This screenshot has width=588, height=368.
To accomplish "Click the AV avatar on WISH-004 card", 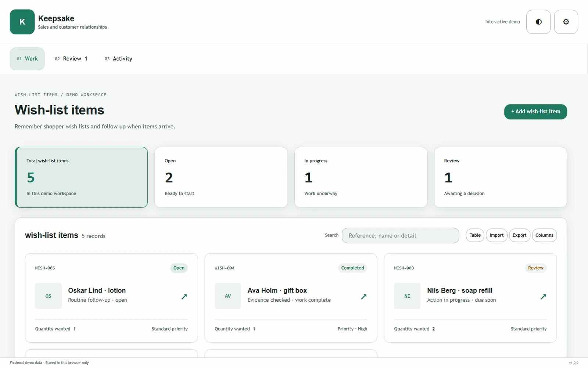I will [228, 296].
